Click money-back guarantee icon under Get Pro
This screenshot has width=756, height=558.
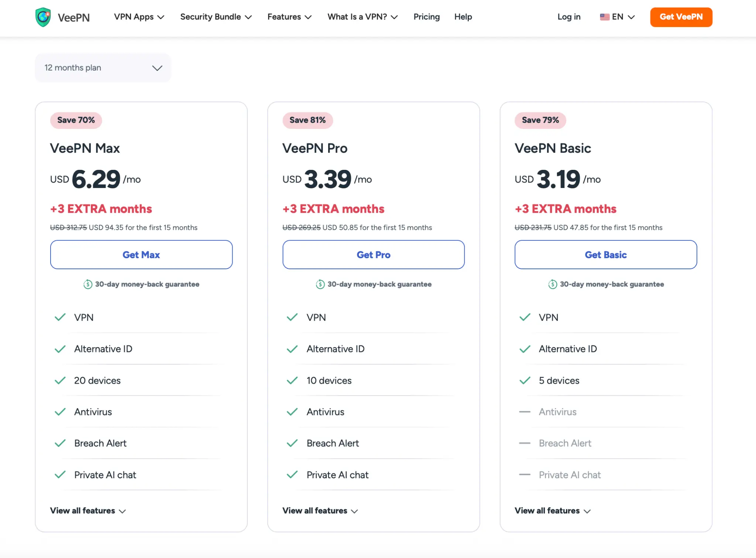coord(320,284)
